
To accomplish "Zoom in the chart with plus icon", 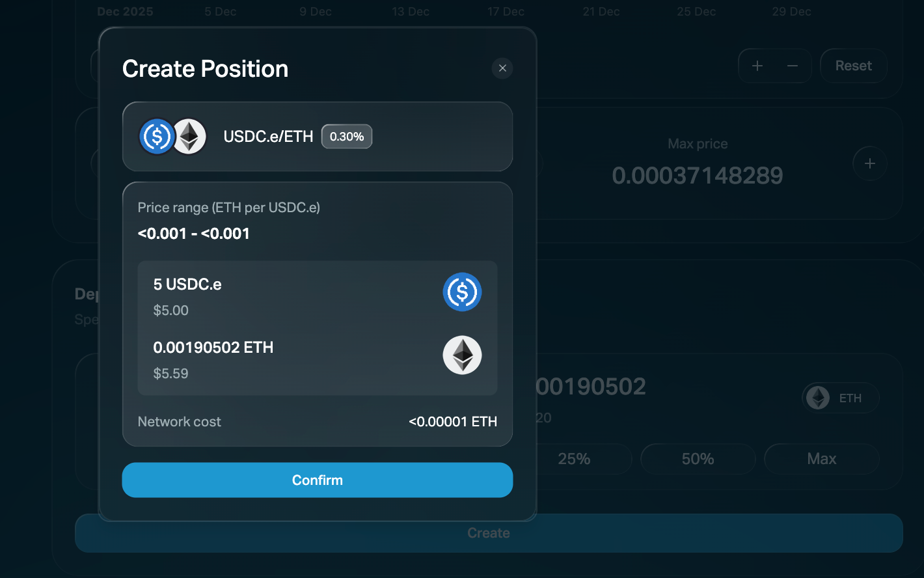I will click(757, 66).
